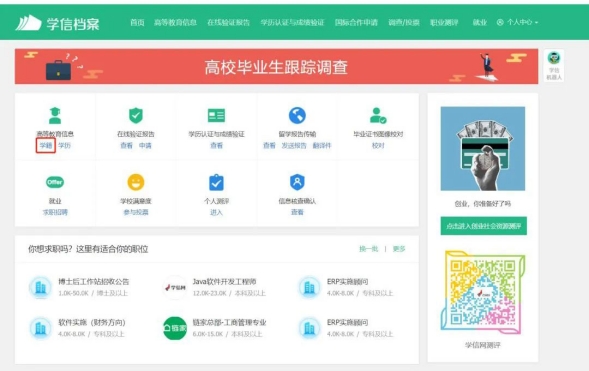This screenshot has width=589, height=371.
Task: Click the green 点击进入创业社会资源测评 button
Action: [x=483, y=226]
